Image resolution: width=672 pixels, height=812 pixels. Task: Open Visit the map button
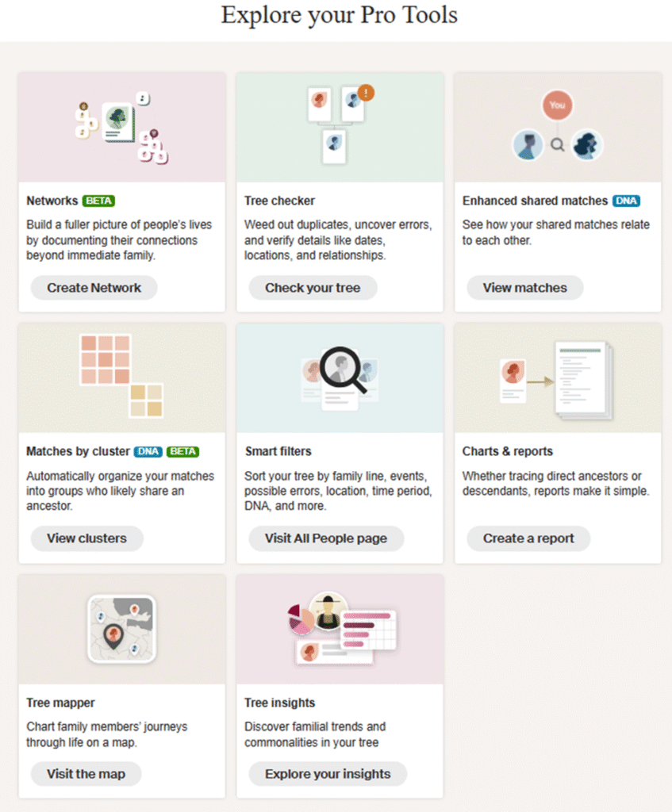[x=86, y=774]
